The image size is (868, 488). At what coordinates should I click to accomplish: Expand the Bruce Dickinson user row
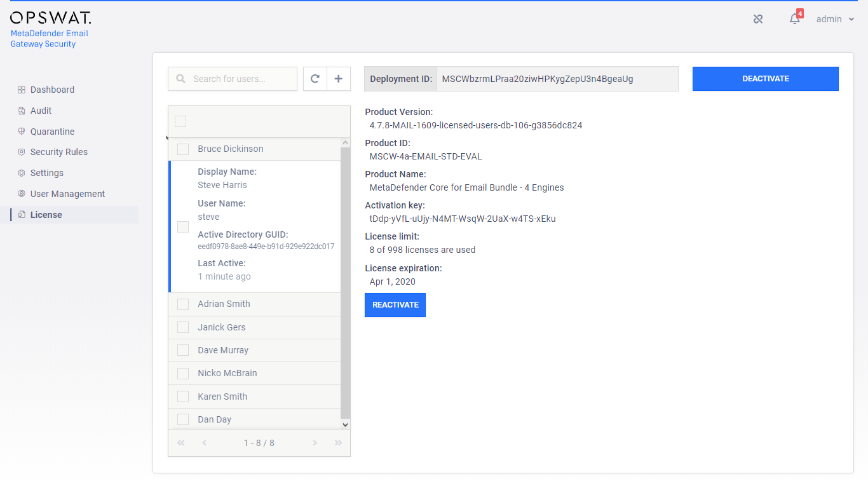[255, 149]
